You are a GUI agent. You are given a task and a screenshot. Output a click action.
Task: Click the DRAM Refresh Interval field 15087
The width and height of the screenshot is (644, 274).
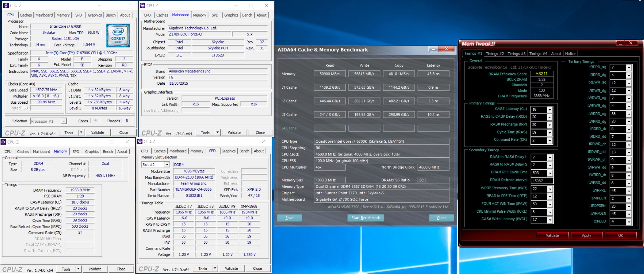(542, 181)
